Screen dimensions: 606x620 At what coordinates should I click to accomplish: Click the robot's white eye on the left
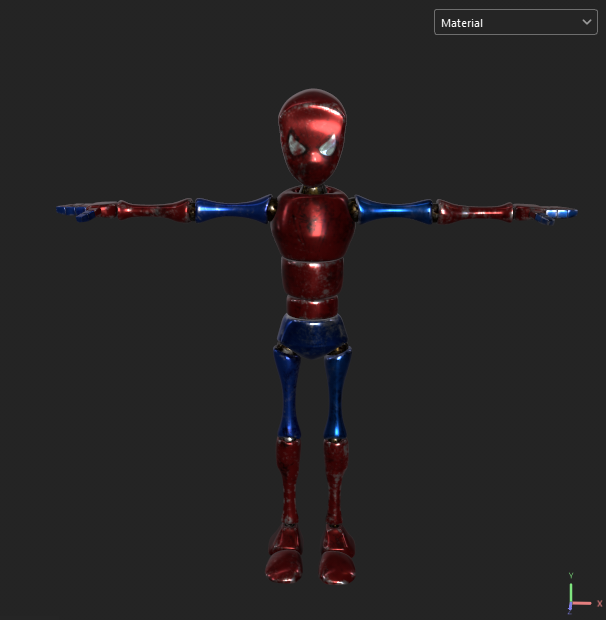tap(297, 147)
